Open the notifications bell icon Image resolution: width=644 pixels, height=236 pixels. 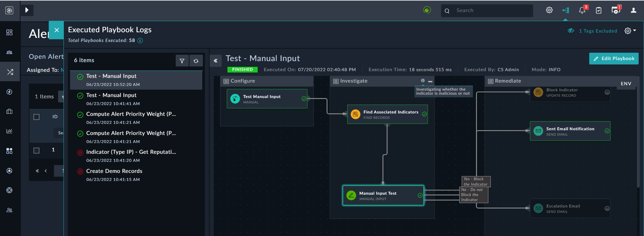582,10
